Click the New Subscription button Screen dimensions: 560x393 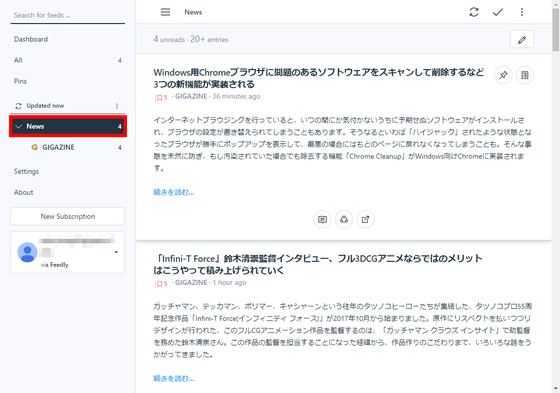(x=68, y=217)
